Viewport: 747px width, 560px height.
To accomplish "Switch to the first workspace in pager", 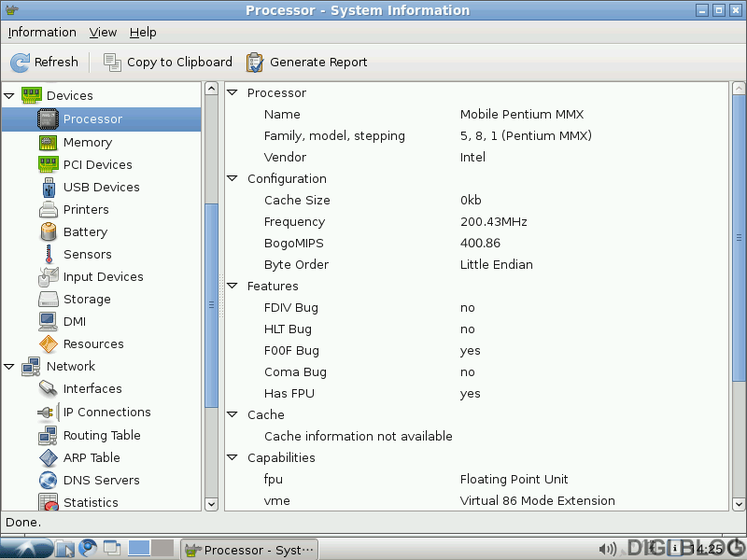I will (x=139, y=548).
